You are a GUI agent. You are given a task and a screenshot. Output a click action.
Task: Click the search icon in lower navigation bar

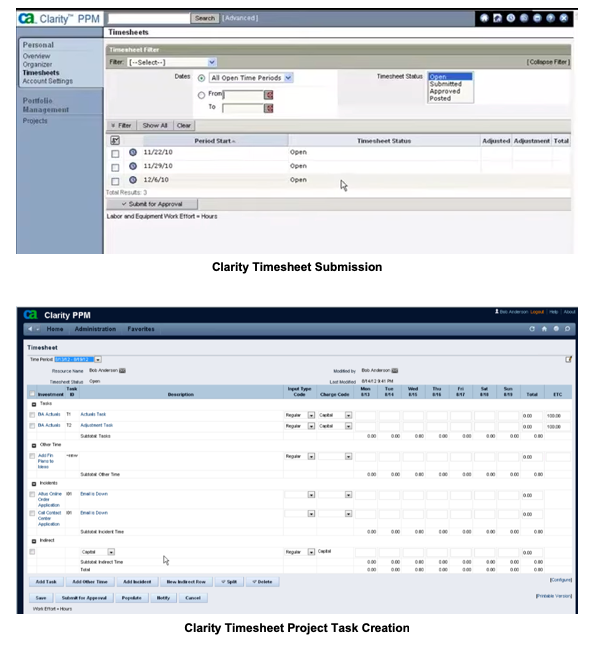(567, 329)
